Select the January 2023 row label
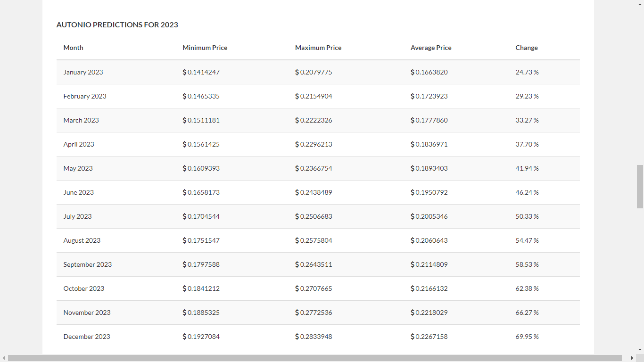644x362 pixels. pyautogui.click(x=83, y=72)
